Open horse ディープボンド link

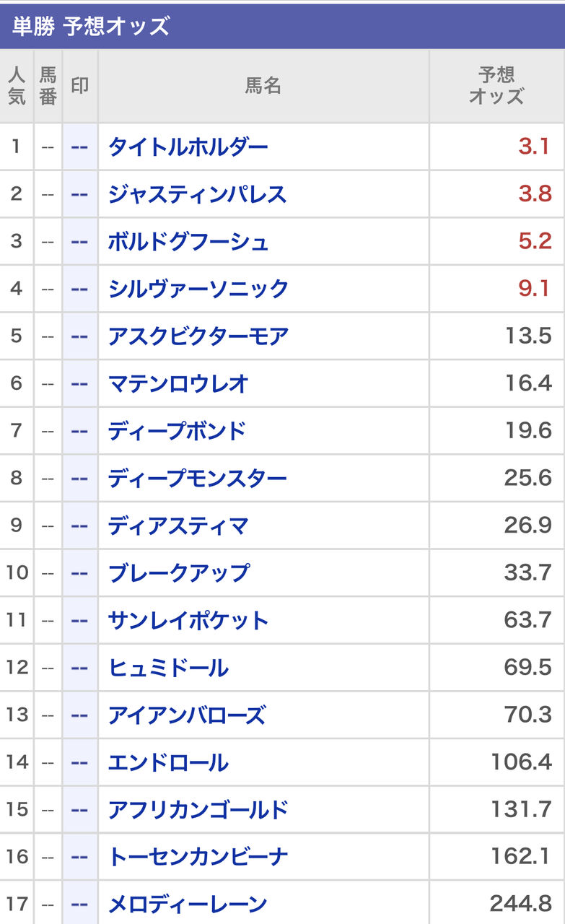[x=178, y=430]
